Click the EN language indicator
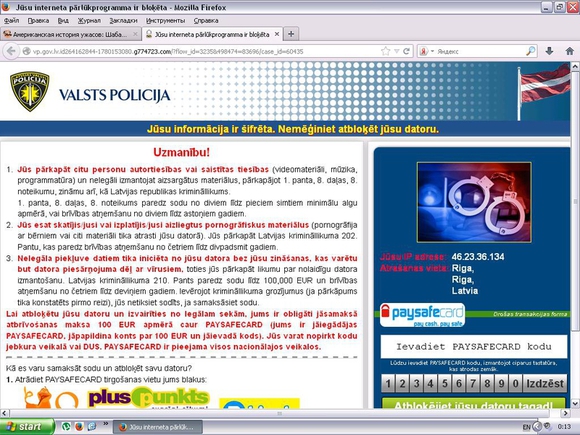This screenshot has width=580, height=435. [527, 427]
